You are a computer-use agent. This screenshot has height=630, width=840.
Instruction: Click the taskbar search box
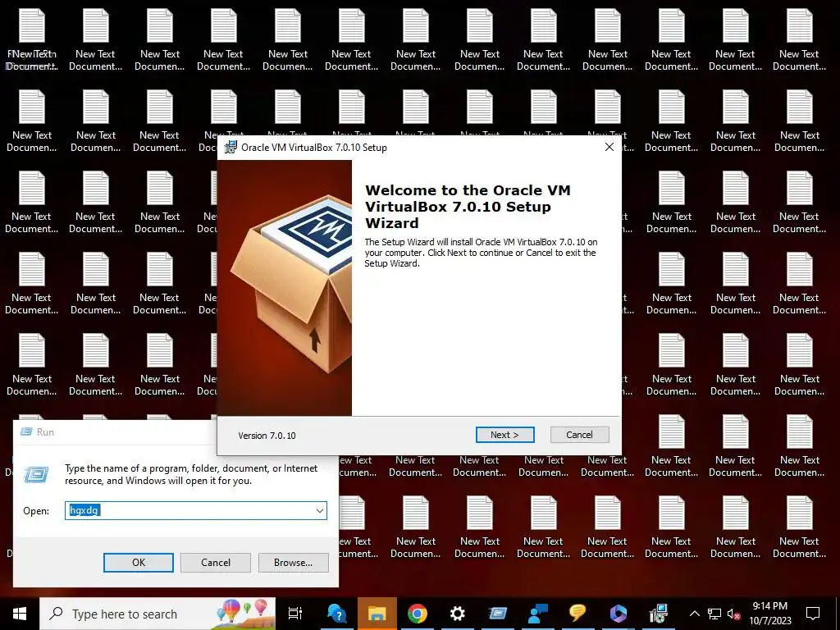[157, 614]
